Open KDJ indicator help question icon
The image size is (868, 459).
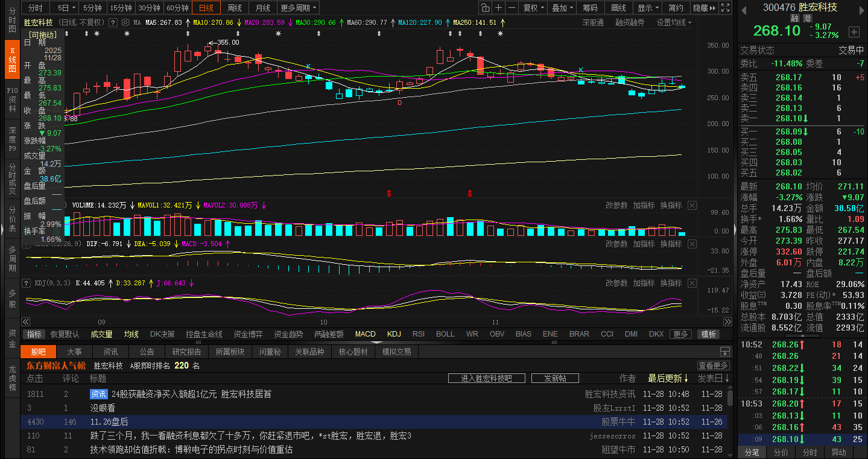point(26,283)
